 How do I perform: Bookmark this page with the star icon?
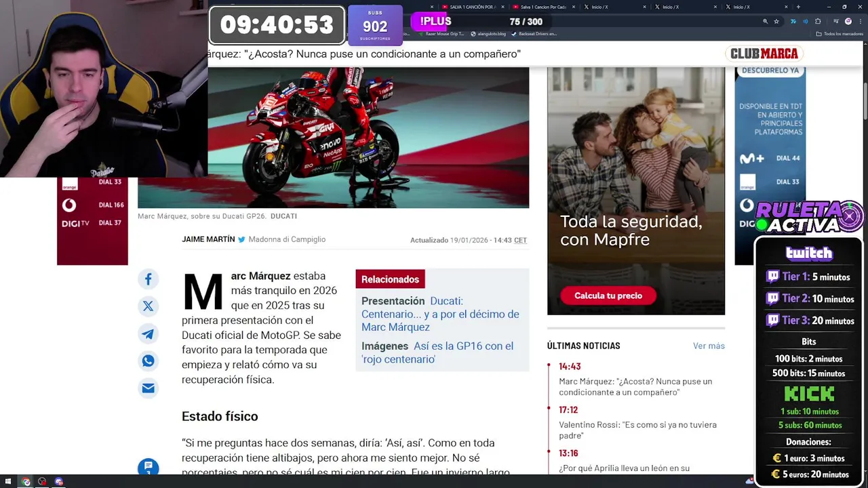[x=776, y=22]
